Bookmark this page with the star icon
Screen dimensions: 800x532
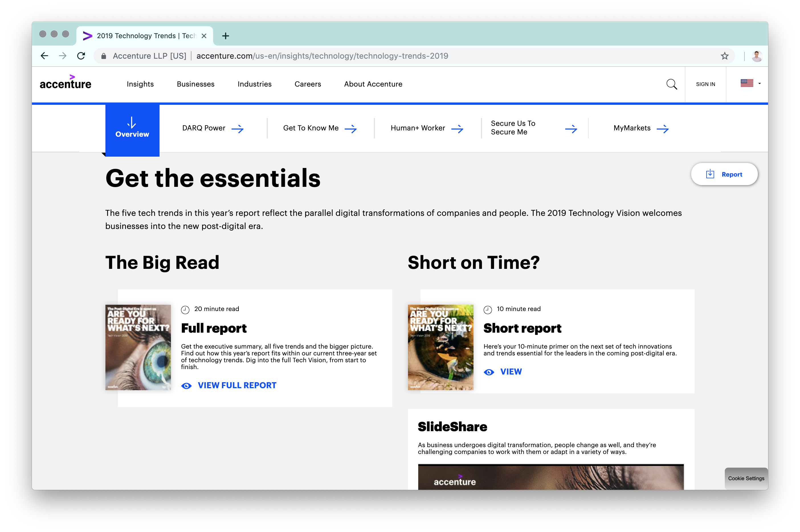(x=725, y=56)
